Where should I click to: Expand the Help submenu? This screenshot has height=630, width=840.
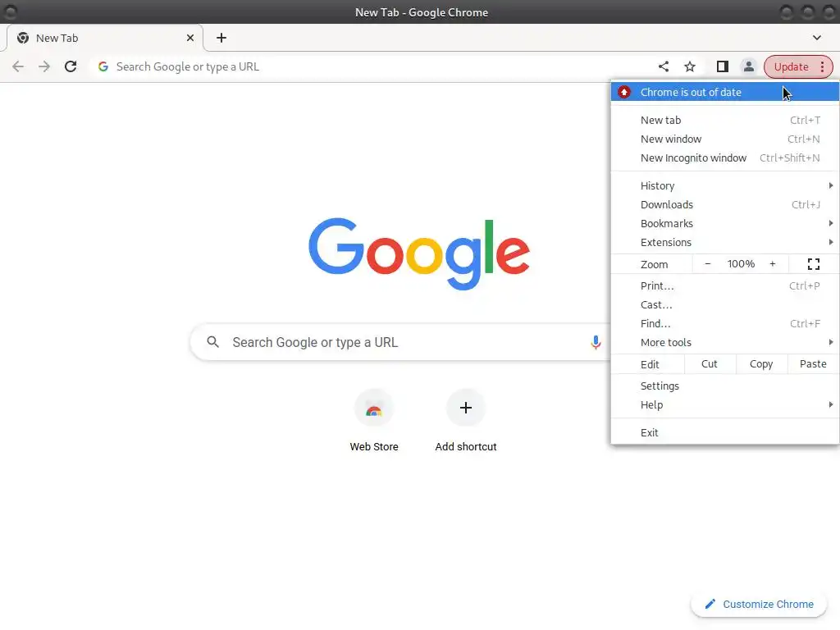pyautogui.click(x=725, y=405)
